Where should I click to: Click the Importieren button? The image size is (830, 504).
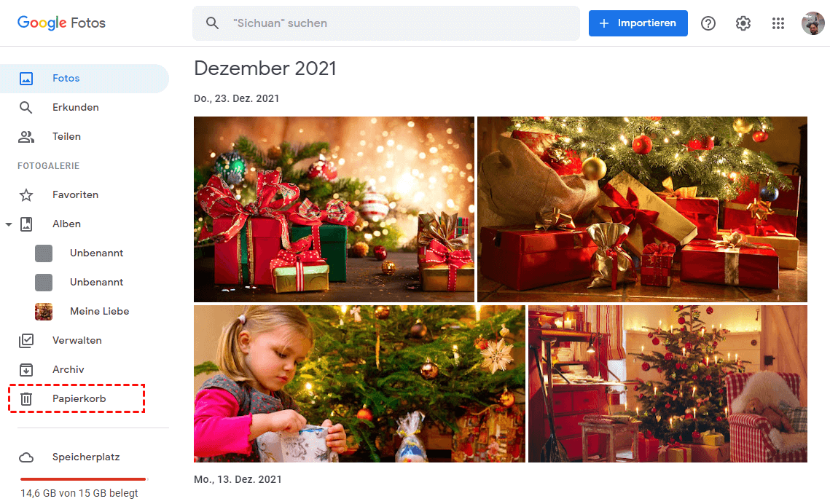638,23
